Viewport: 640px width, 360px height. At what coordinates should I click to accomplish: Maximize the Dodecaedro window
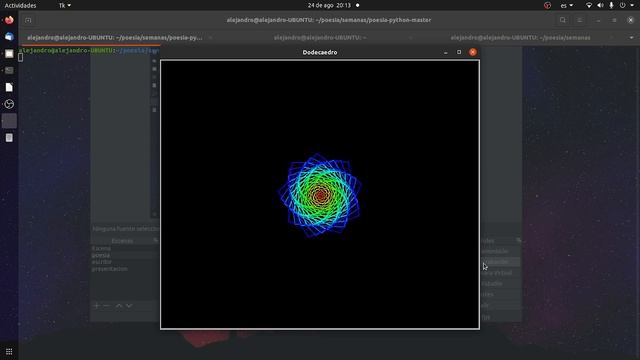[x=459, y=52]
